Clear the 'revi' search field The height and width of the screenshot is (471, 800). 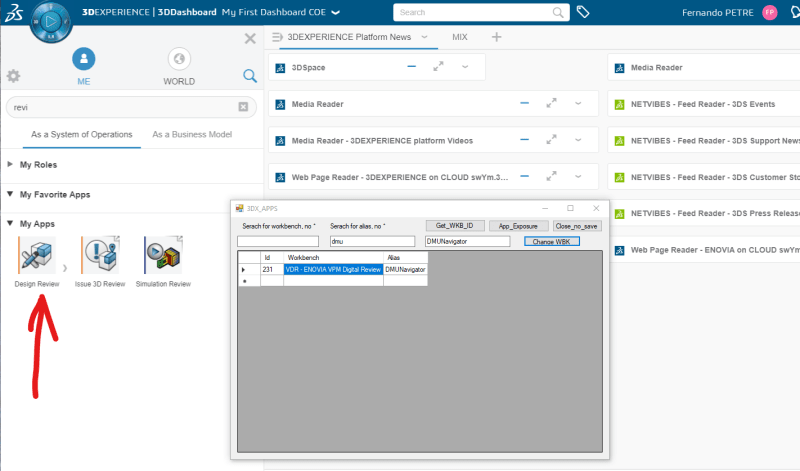(x=243, y=107)
